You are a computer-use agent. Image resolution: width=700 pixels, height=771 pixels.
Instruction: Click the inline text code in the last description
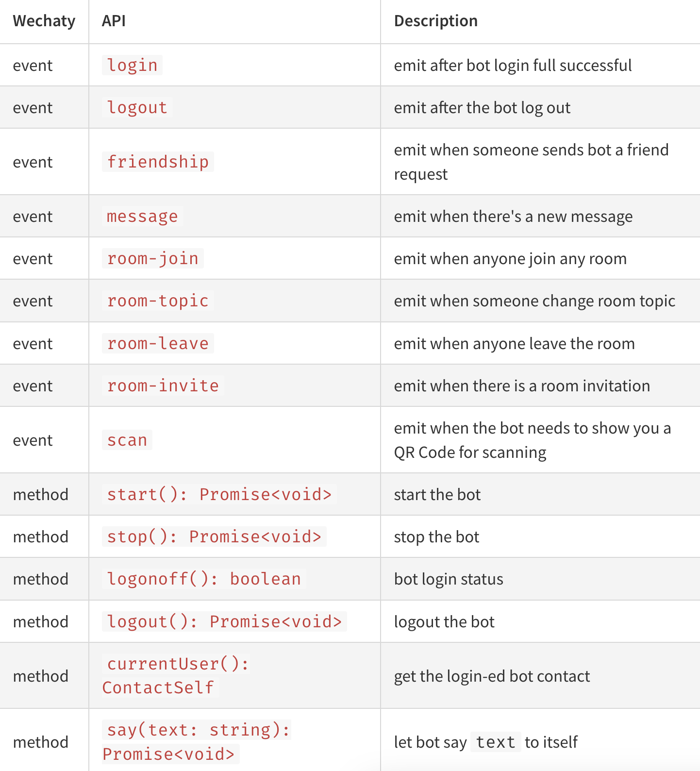tap(496, 742)
